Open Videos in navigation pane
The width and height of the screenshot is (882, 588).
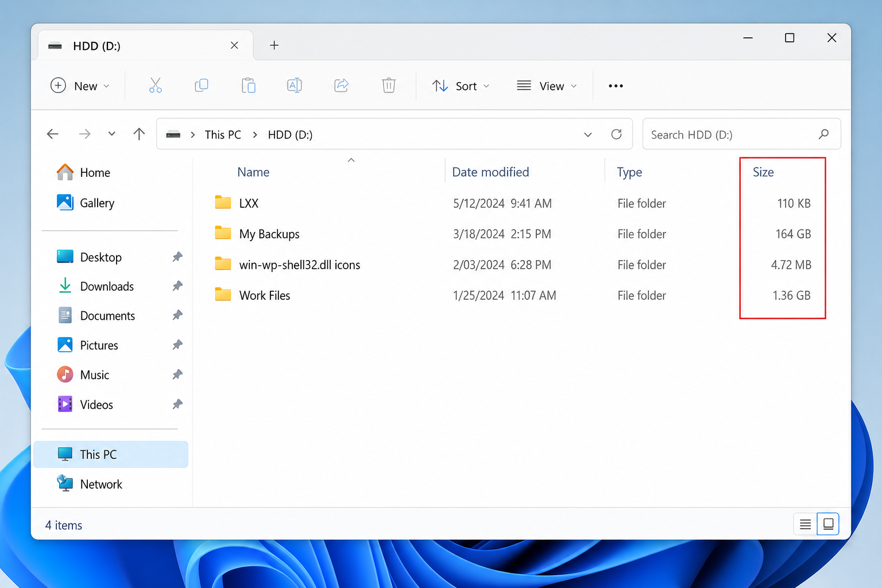[85, 404]
